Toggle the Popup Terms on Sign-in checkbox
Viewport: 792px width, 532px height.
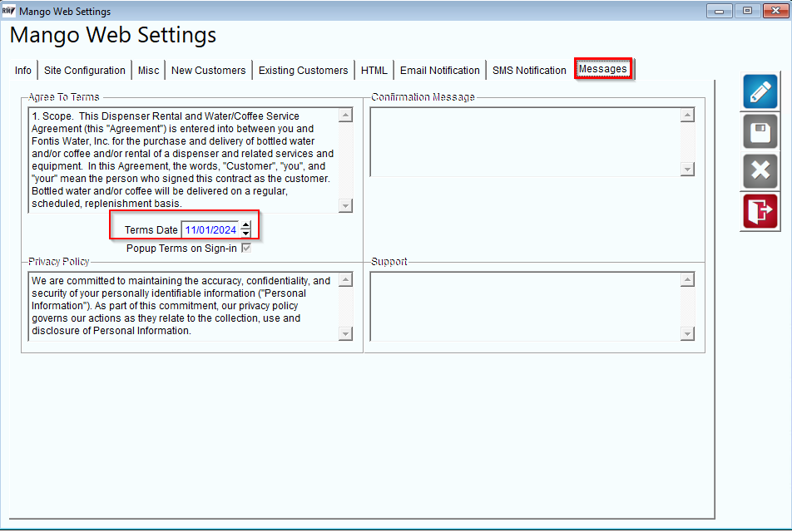(x=246, y=249)
